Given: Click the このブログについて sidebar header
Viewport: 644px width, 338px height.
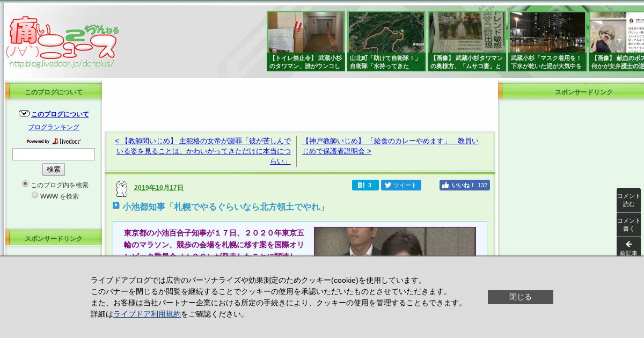Looking at the screenshot, I should tap(54, 91).
